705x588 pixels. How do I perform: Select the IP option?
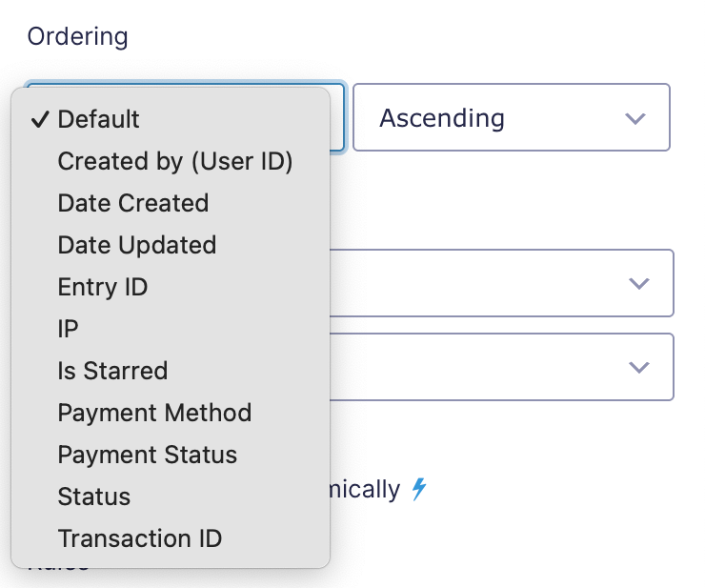coord(171,329)
